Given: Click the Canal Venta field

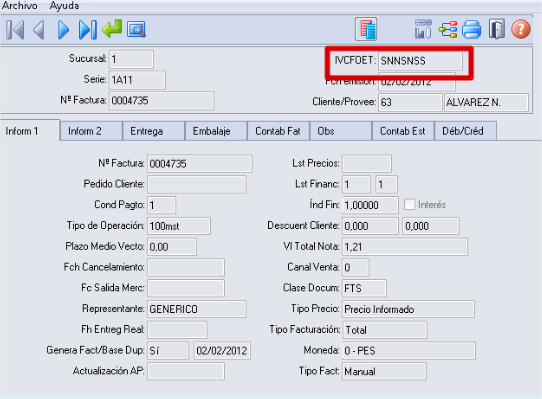Looking at the screenshot, I should 356,267.
